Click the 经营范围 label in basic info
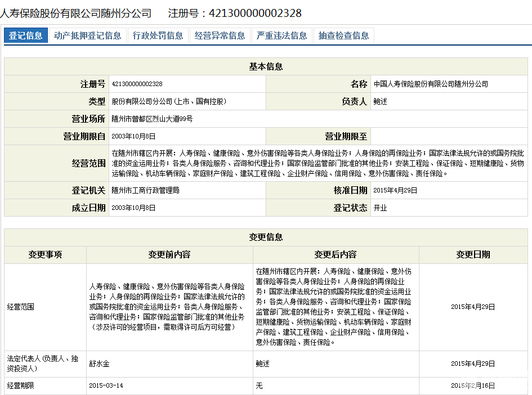Viewport: 532px width, 395px height. (x=88, y=163)
